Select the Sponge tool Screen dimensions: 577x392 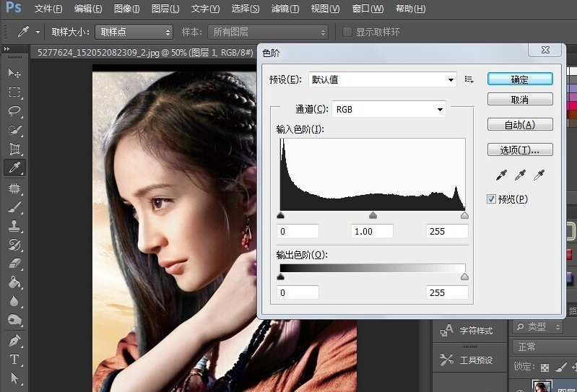(14, 320)
